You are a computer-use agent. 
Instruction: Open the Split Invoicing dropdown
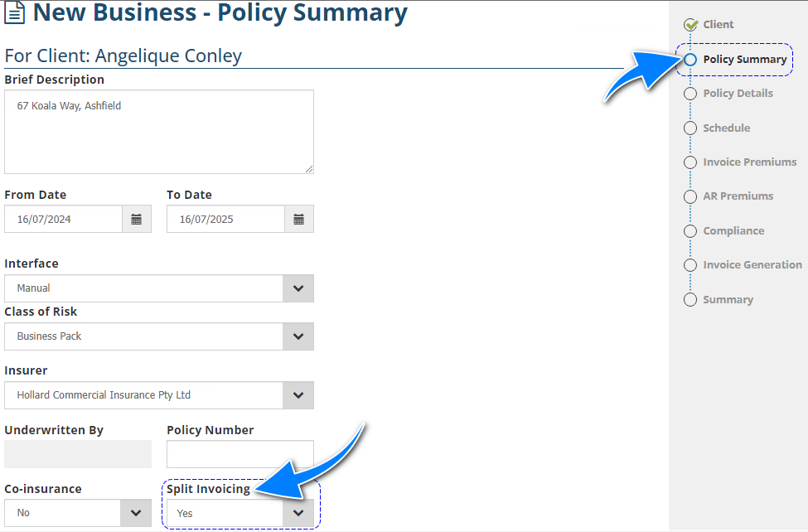click(298, 513)
